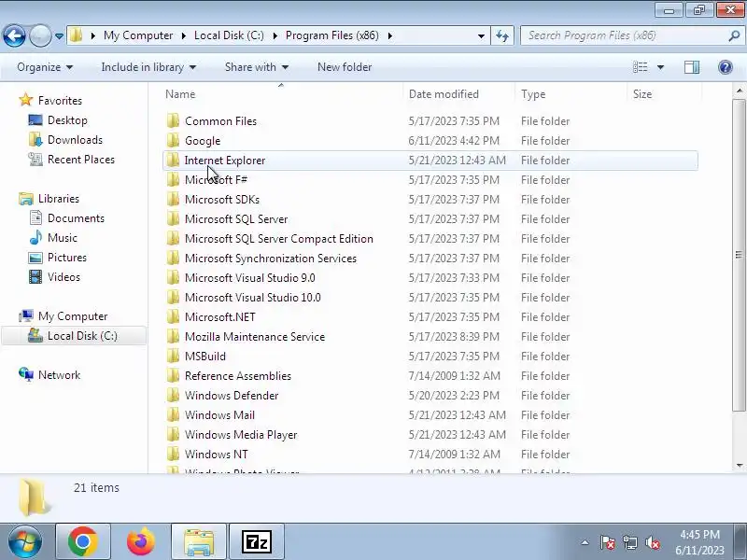
Task: Select Microsoft SQL Server Compact Edition folder icon
Action: pyautogui.click(x=173, y=238)
